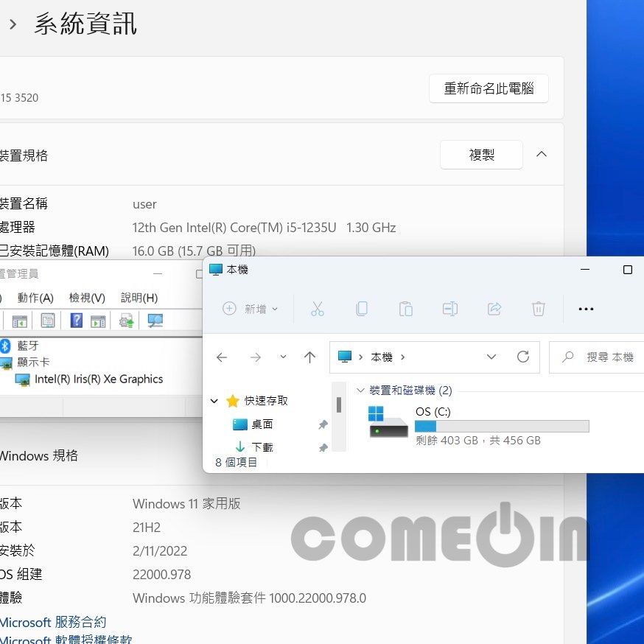Go up one folder level with up arrow

tap(309, 357)
